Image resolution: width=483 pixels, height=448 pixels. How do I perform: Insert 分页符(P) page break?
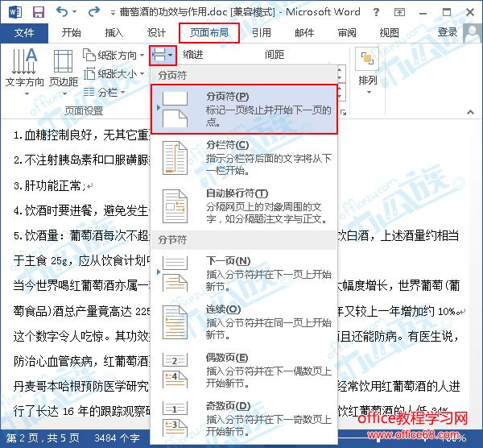tap(245, 110)
